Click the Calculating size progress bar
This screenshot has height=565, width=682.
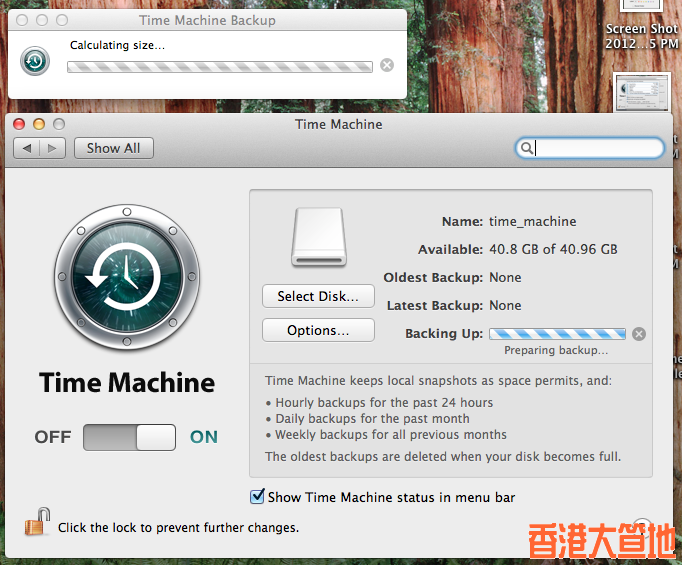click(x=220, y=67)
